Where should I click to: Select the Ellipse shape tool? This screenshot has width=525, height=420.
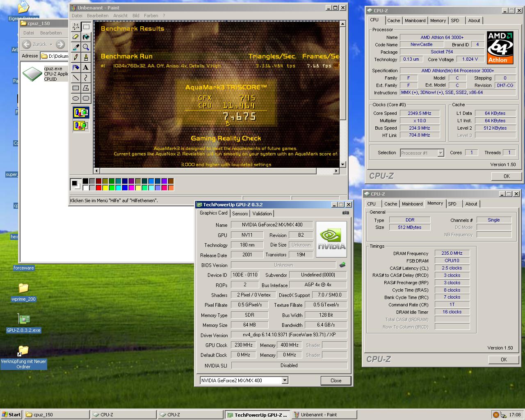point(76,98)
